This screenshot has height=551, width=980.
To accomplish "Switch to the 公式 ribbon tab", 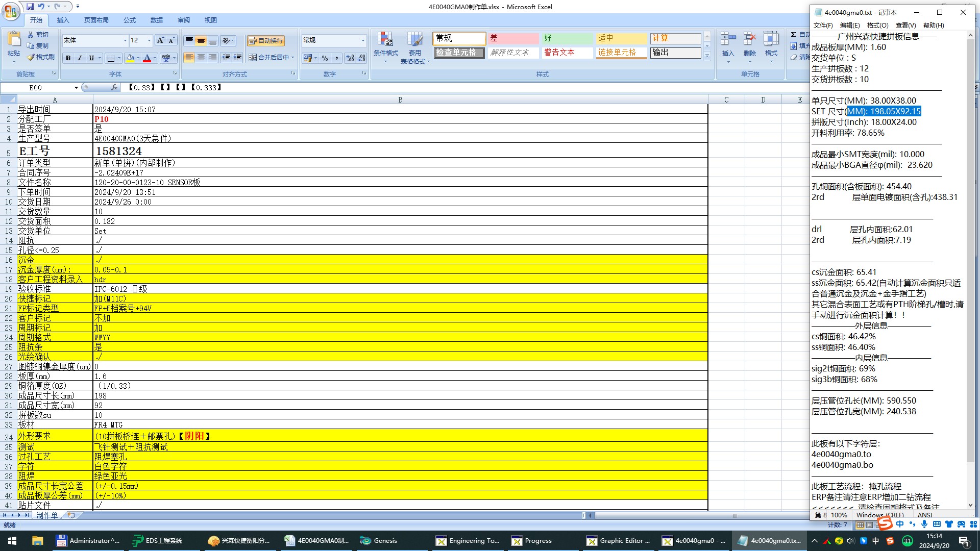I will (130, 20).
